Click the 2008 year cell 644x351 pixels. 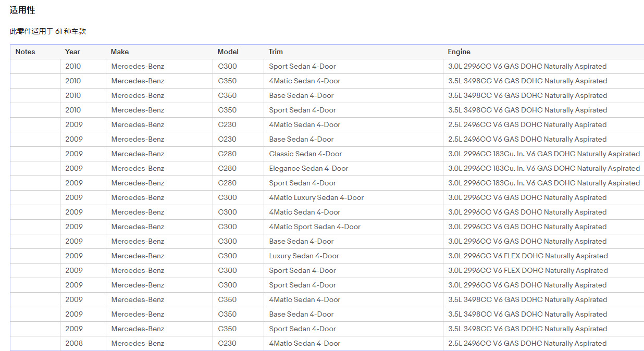click(x=83, y=344)
